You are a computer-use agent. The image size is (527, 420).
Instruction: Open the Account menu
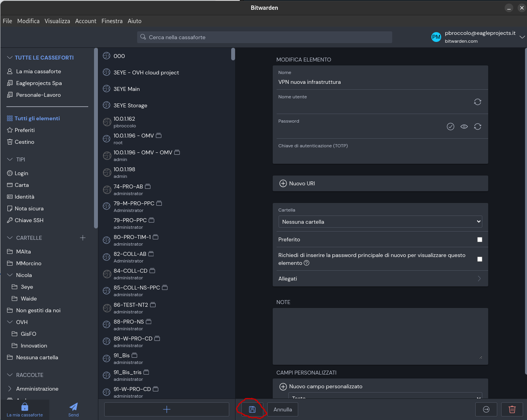coord(85,21)
